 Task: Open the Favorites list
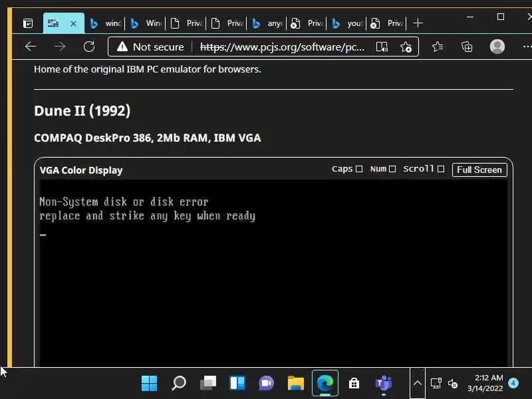438,47
